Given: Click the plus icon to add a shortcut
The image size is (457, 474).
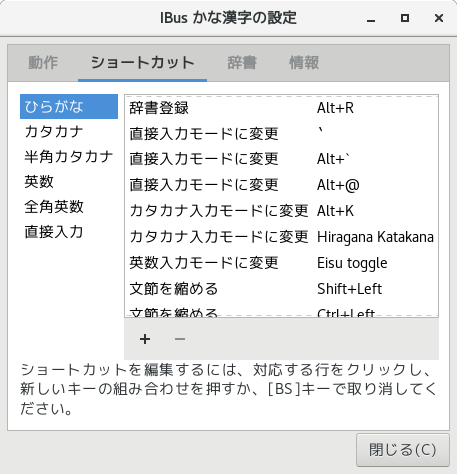Looking at the screenshot, I should click(x=145, y=339).
